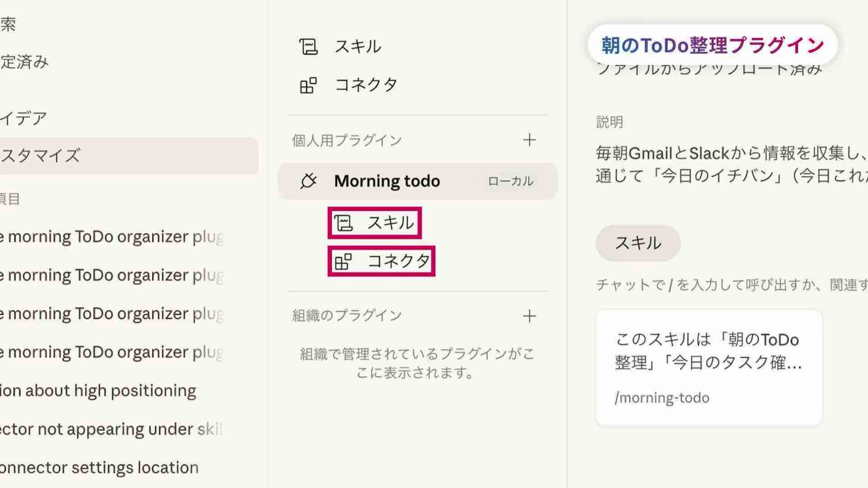Open the 'high positioning' chat in history

click(98, 391)
